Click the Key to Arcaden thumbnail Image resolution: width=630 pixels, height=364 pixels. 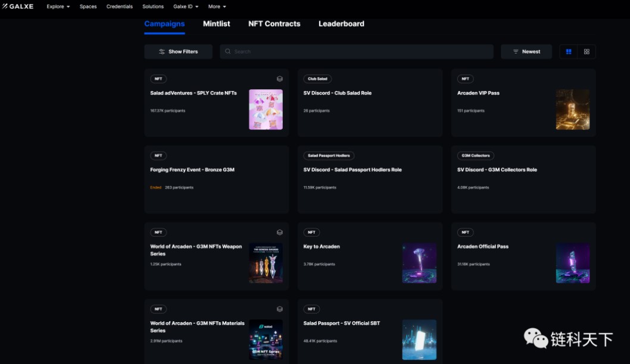419,263
